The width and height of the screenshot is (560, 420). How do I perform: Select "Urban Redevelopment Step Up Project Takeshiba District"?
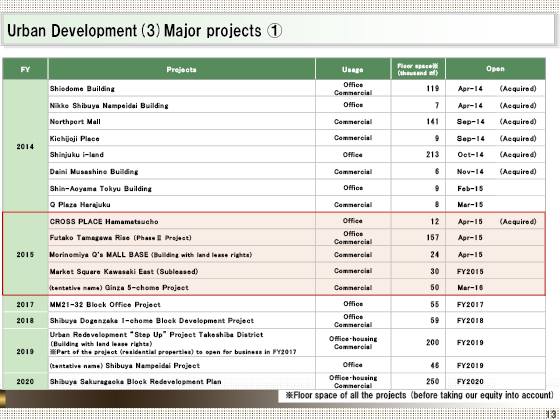click(x=156, y=335)
